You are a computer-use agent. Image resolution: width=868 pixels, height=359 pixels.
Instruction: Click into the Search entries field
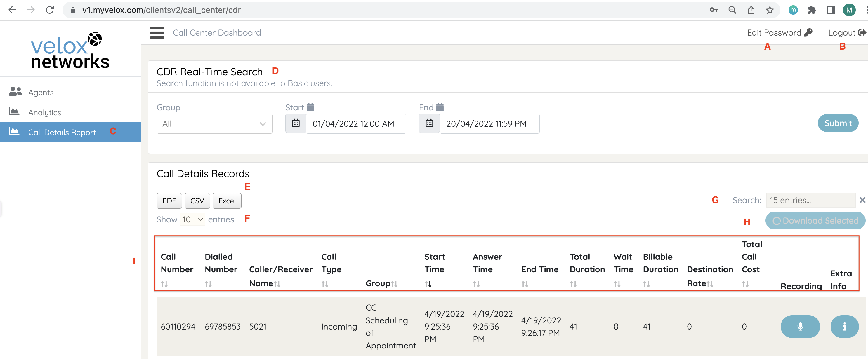pyautogui.click(x=810, y=200)
